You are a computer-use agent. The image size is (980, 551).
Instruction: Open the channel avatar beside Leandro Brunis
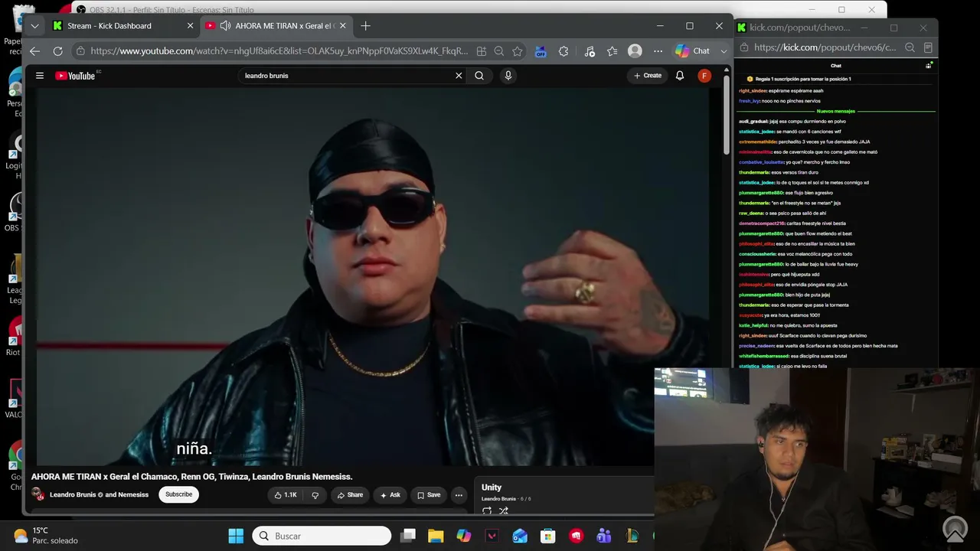[38, 494]
